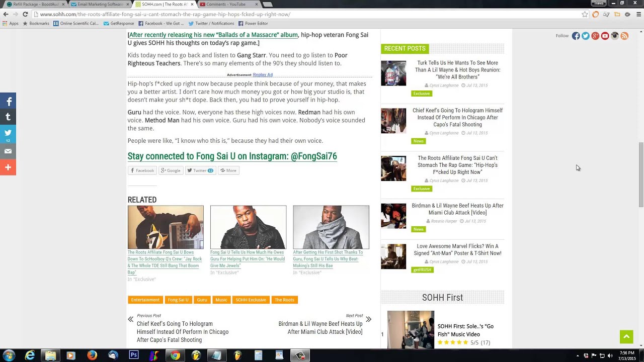Reload the page
The width and height of the screenshot is (644, 362).
pyautogui.click(x=25, y=14)
